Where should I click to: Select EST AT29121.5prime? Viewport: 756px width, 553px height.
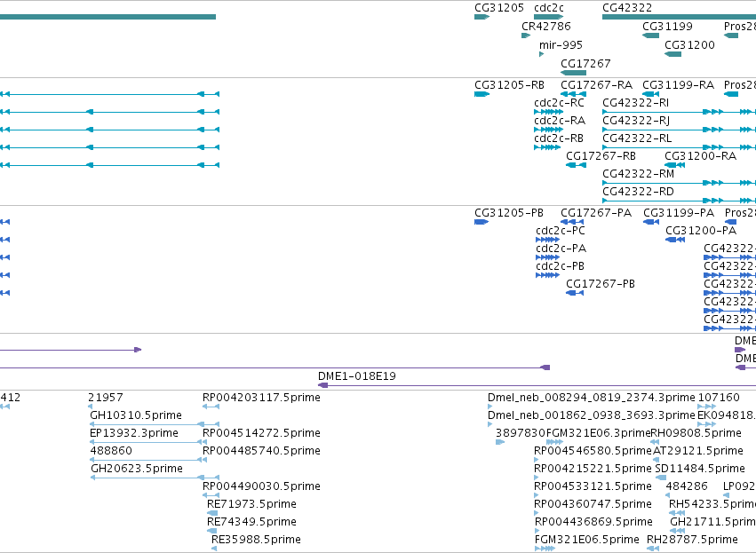coord(698,451)
